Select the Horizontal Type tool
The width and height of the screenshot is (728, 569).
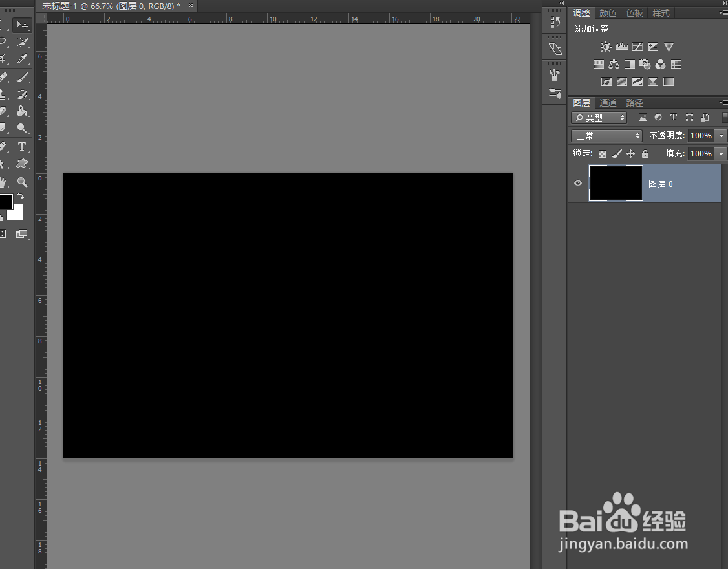point(22,147)
